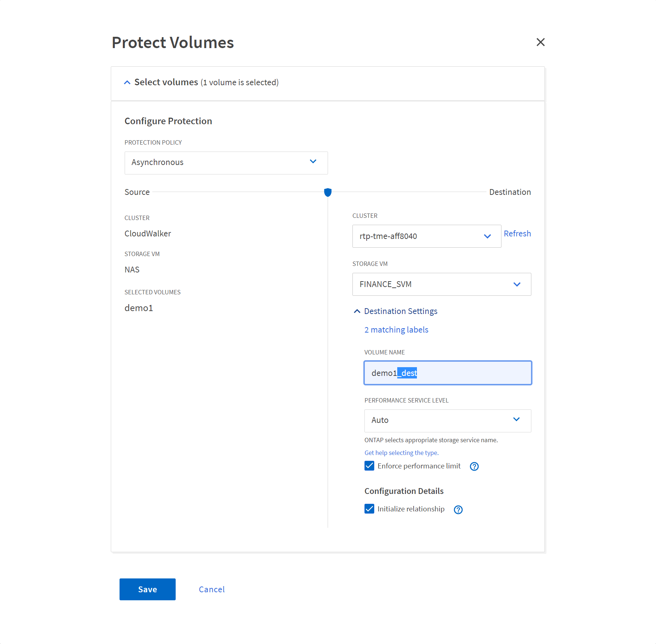Open help for Initialize relationship
The height and width of the screenshot is (644, 656).
pyautogui.click(x=458, y=510)
